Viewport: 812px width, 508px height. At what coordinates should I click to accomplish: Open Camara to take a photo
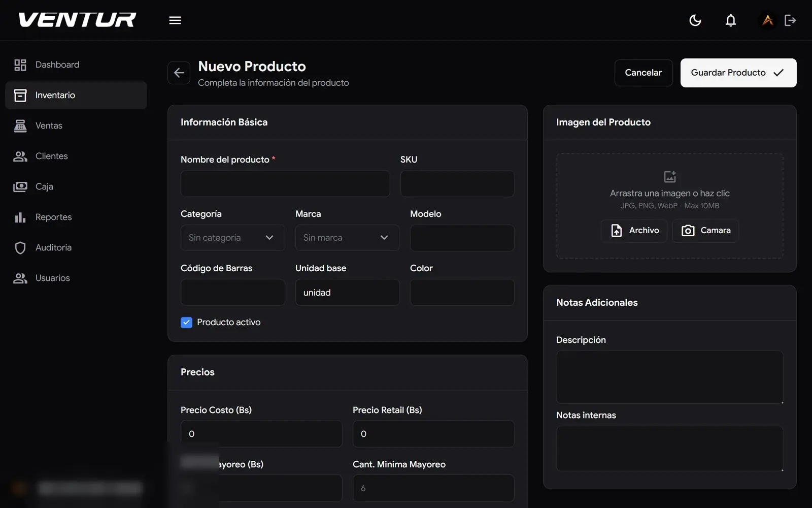pyautogui.click(x=705, y=231)
